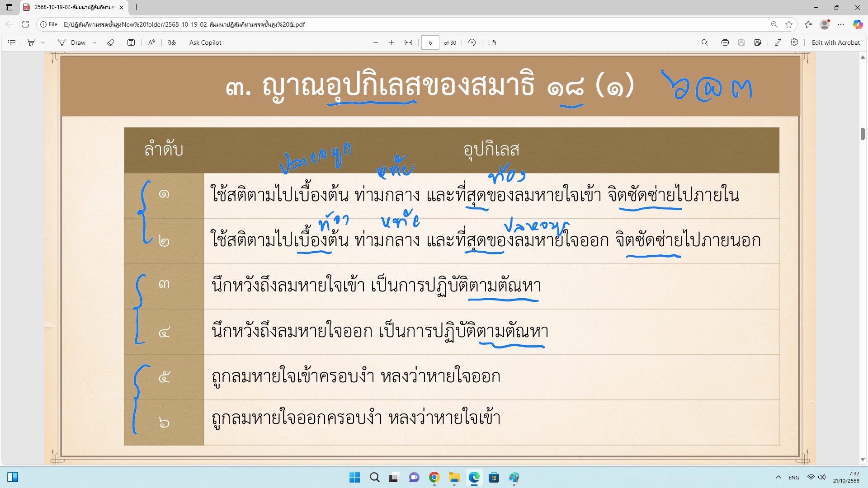This screenshot has width=868, height=488.
Task: Zoom in with the plus button
Action: point(392,42)
